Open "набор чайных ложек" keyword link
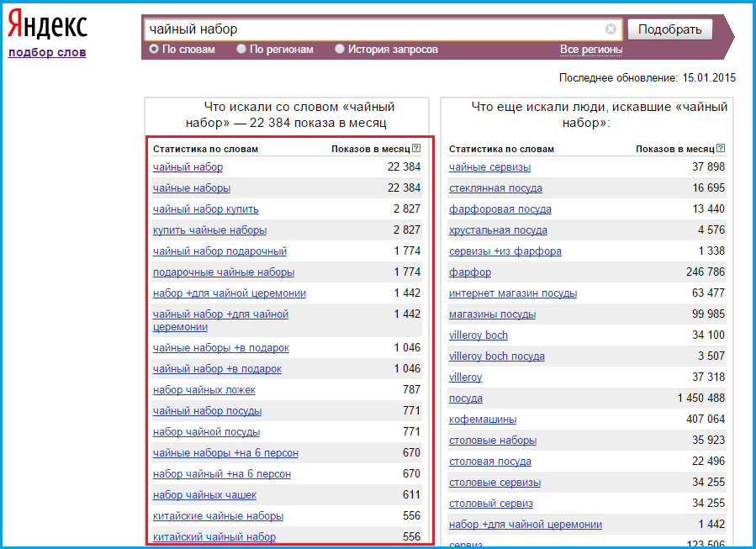 [x=204, y=390]
